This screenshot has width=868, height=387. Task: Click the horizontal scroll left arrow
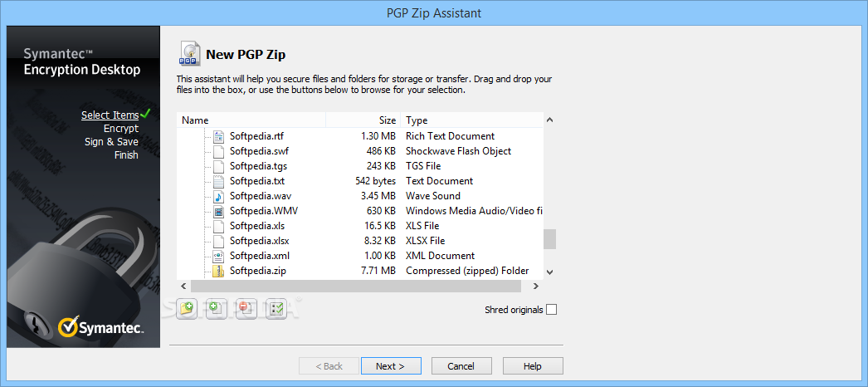(x=183, y=287)
